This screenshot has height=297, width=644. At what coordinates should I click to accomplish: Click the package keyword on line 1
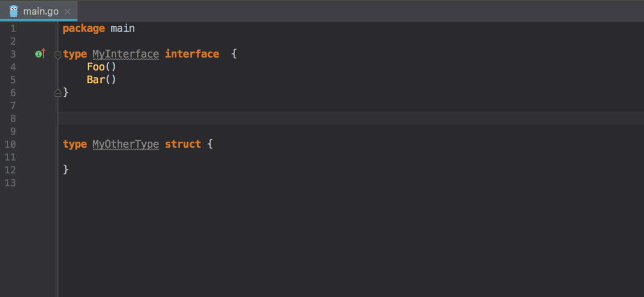click(x=84, y=28)
